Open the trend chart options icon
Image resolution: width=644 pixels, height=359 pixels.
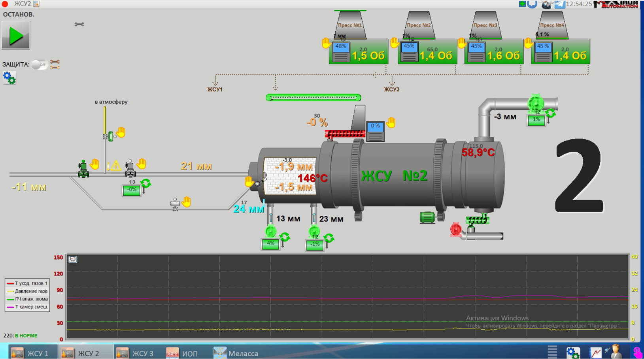point(73,259)
